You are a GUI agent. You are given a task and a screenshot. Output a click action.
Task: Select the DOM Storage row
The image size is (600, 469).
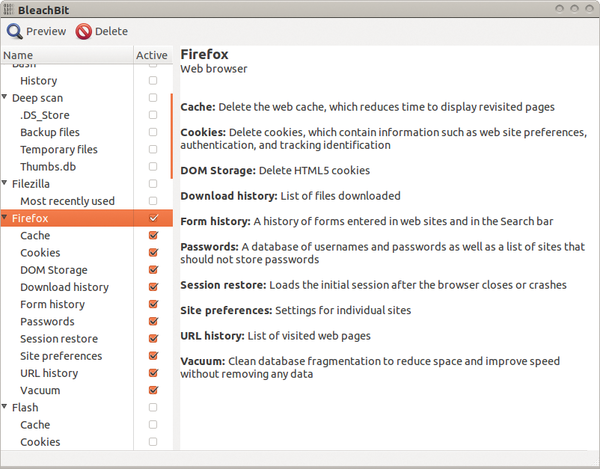(86, 270)
